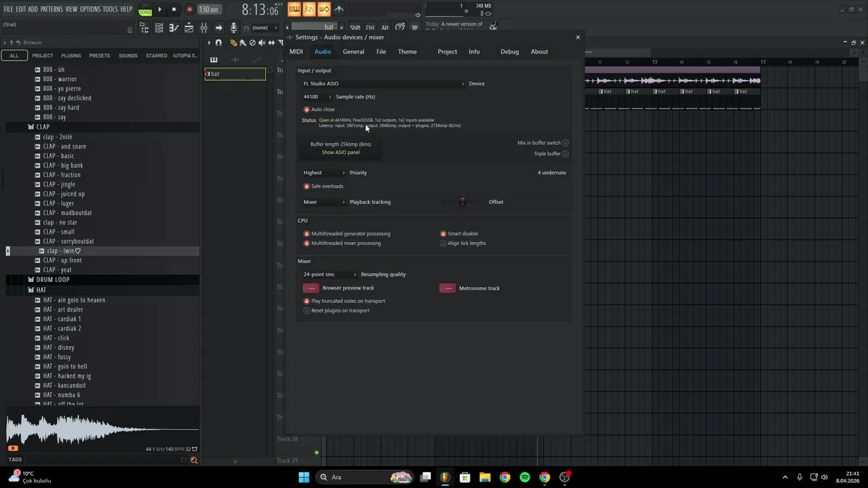Select the playlist mute tool icon
Viewport: 868px width, 488px height.
(x=262, y=43)
